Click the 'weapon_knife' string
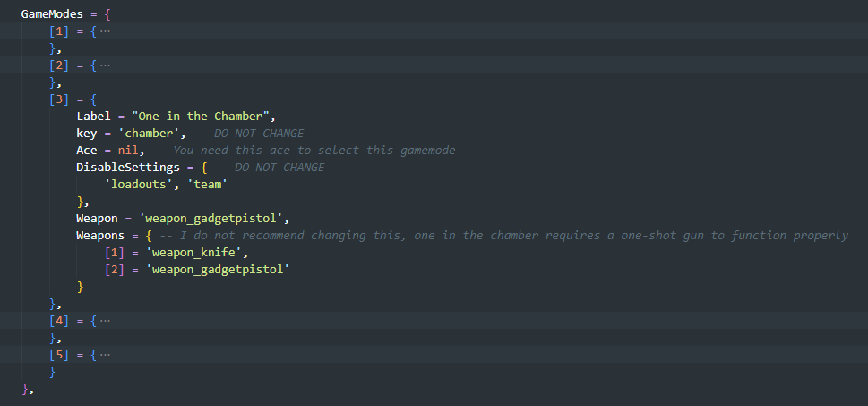868x406 pixels. click(x=193, y=253)
